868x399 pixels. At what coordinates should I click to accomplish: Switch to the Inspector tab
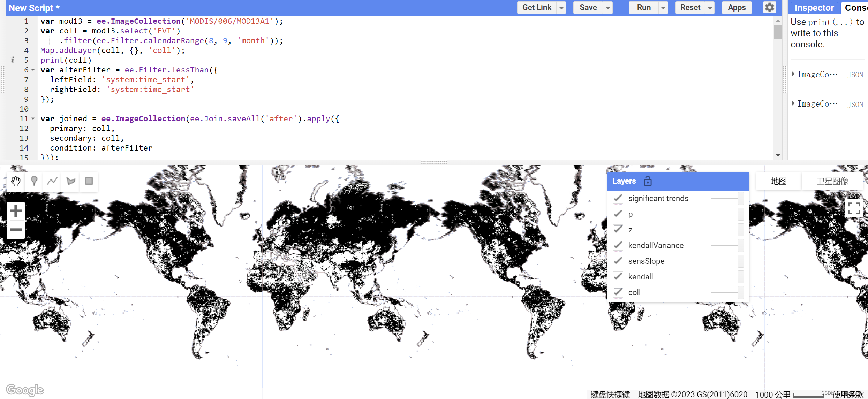(814, 7)
